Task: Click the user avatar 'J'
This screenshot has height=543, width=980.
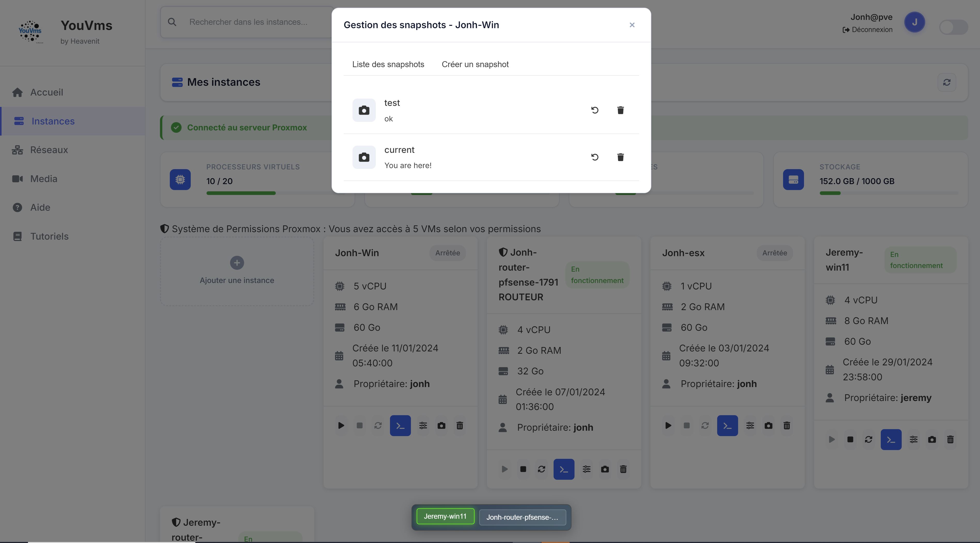Action: [x=915, y=22]
